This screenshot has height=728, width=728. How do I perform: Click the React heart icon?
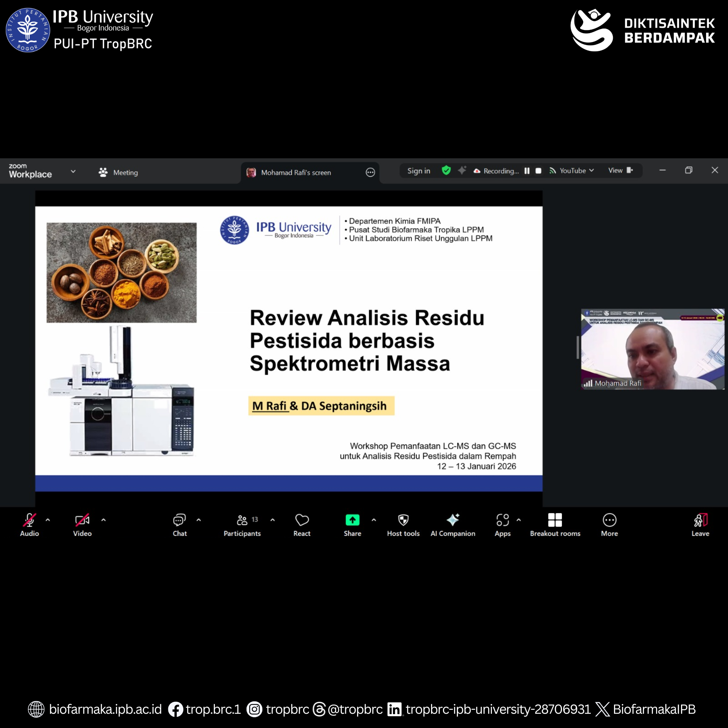302,525
